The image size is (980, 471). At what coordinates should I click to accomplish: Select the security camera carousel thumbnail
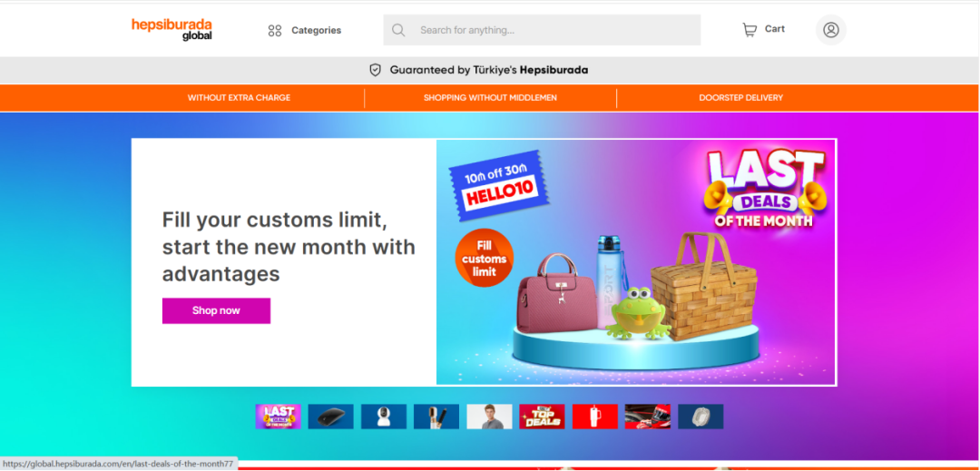point(384,417)
